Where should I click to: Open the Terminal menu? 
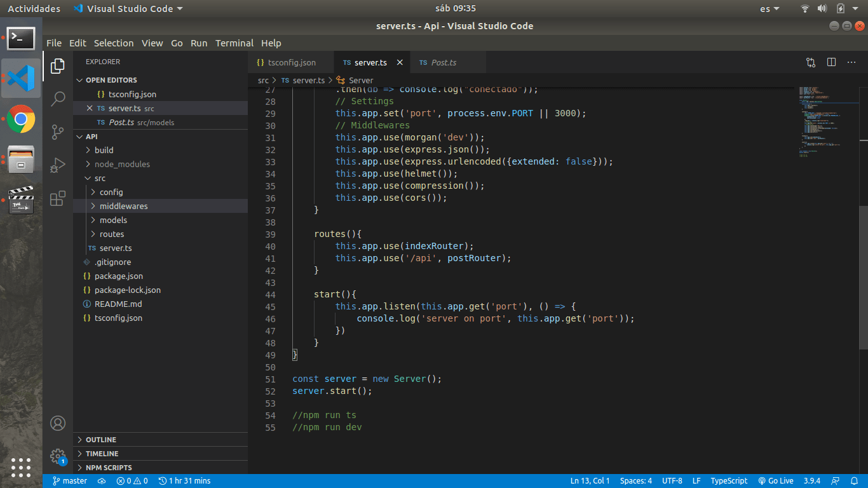point(234,43)
